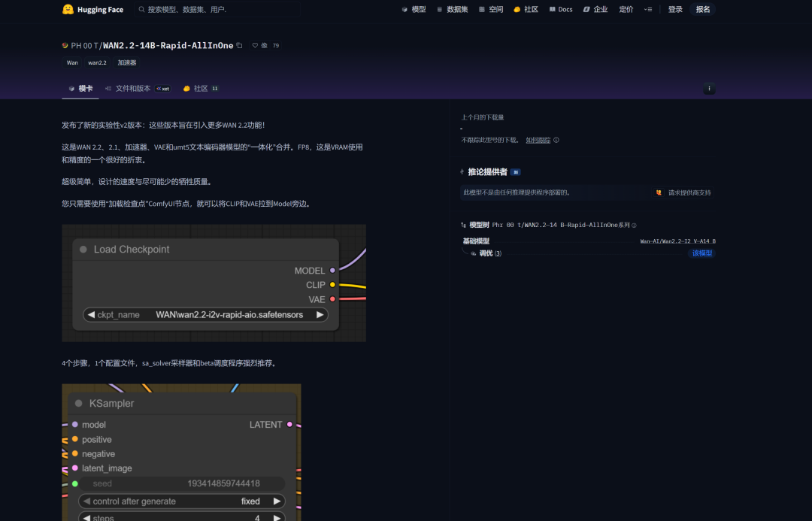The height and width of the screenshot is (521, 812).
Task: Open 数据集 (Datasets) in top navigation
Action: coord(452,9)
